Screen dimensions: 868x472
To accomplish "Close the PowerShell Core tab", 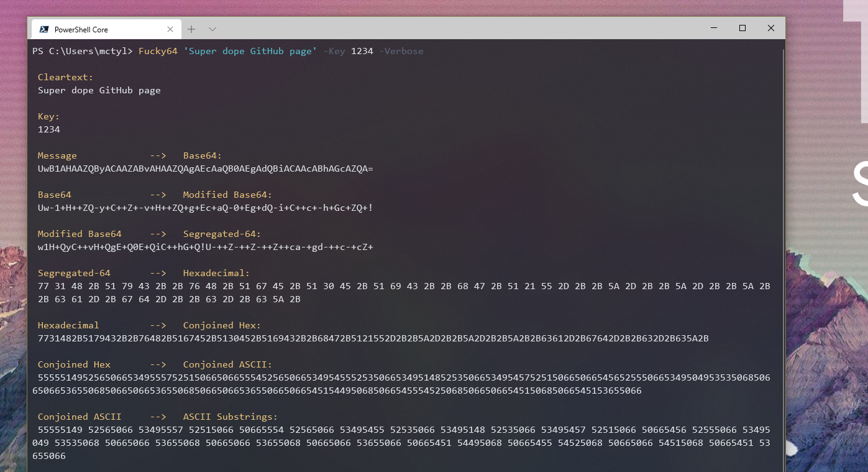I will pyautogui.click(x=170, y=29).
